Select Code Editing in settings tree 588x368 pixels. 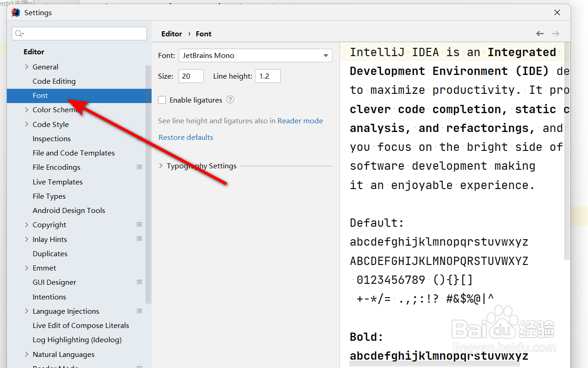pos(54,81)
